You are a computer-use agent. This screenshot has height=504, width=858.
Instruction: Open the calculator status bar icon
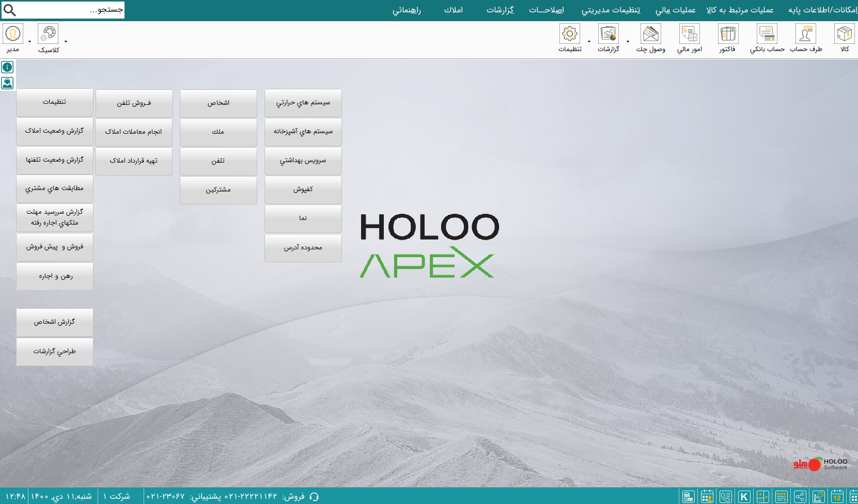point(763,497)
